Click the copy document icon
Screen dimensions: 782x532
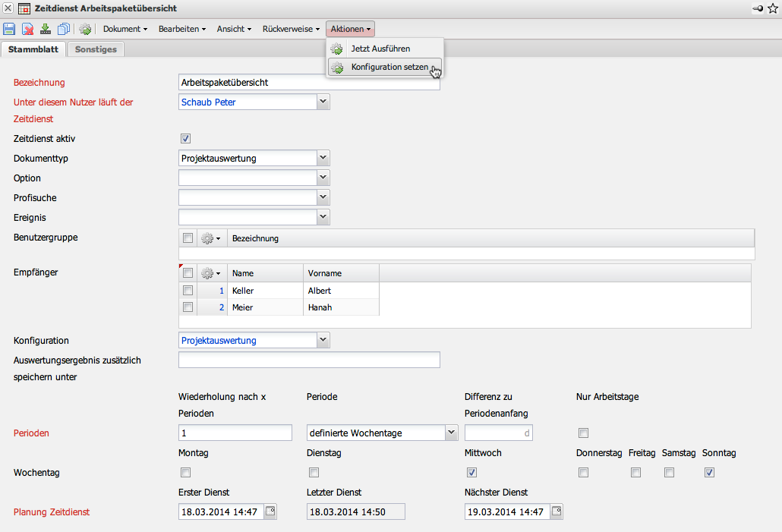[x=64, y=29]
